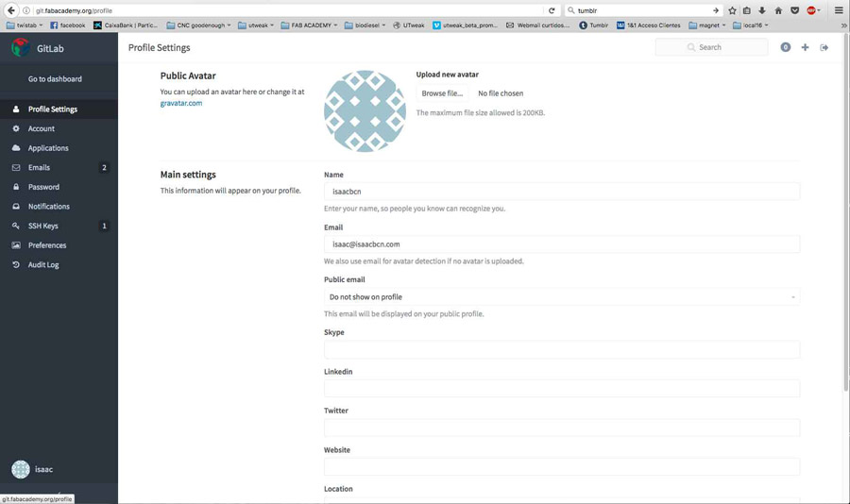This screenshot has width=850, height=504.
Task: Follow the gravatar.com link
Action: pos(181,103)
